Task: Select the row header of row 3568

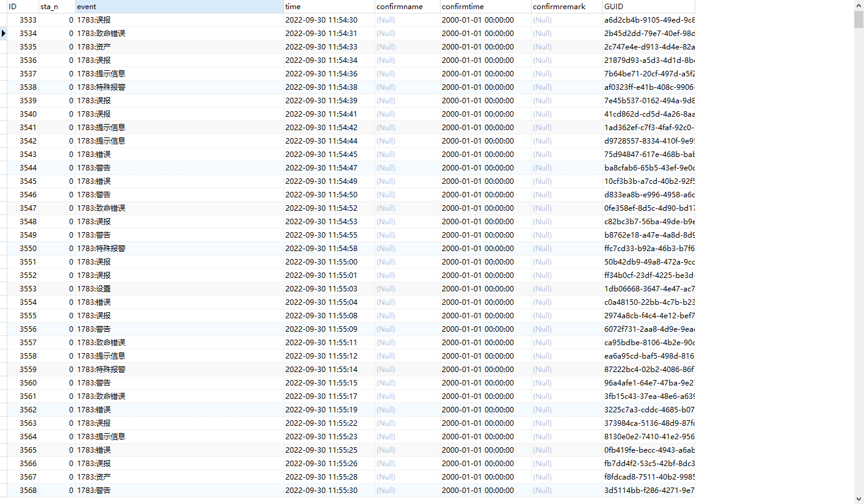Action: pyautogui.click(x=4, y=491)
